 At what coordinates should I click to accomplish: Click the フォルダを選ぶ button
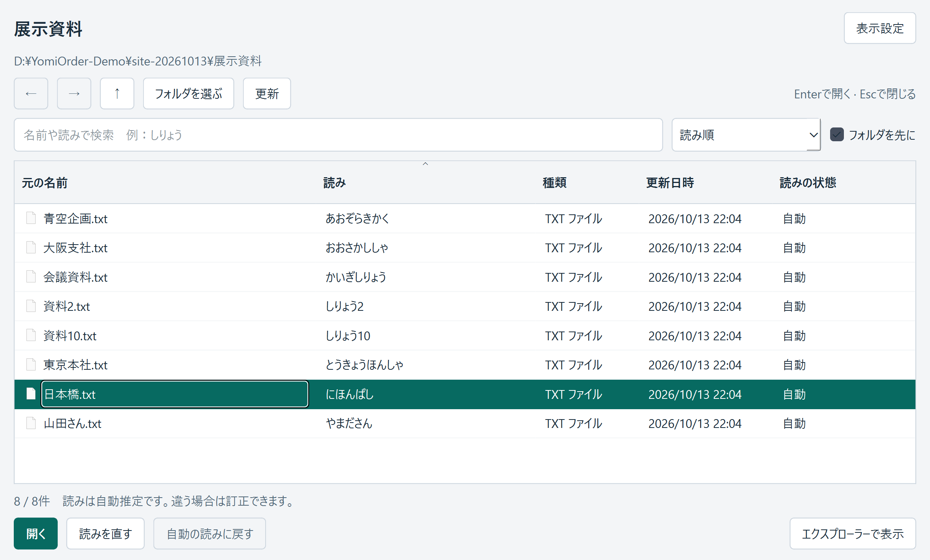[x=189, y=94]
